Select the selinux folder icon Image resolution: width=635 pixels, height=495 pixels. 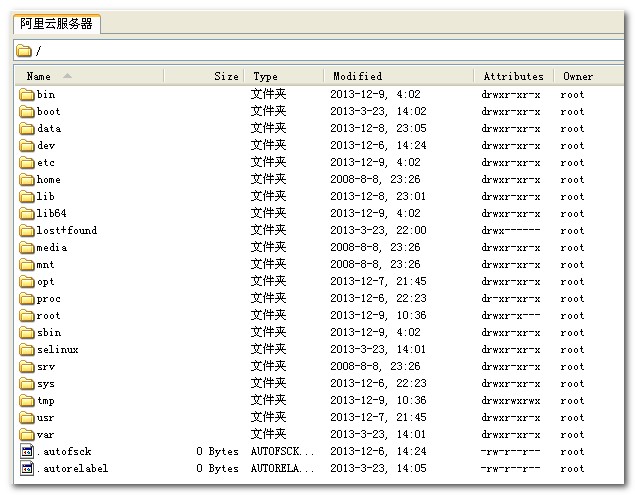click(x=27, y=350)
